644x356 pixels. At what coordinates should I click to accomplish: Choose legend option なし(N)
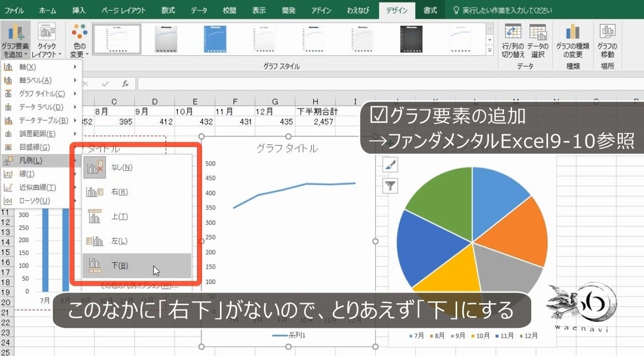[137, 167]
